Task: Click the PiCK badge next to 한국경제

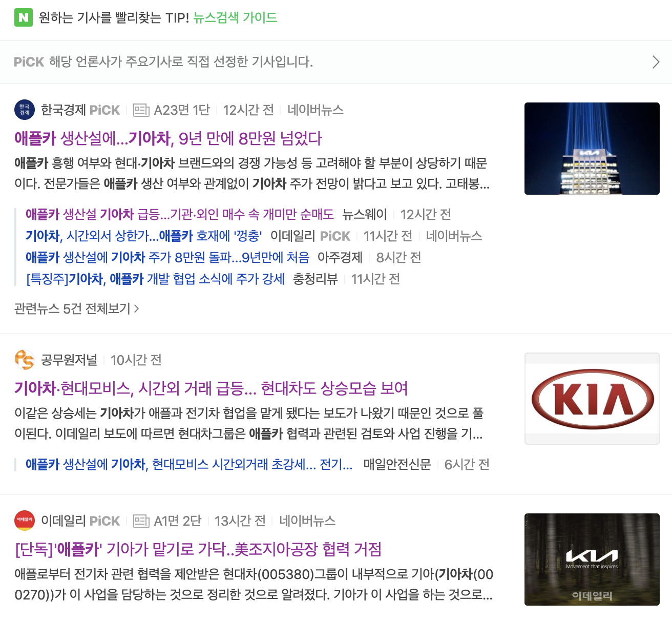Action: 105,110
